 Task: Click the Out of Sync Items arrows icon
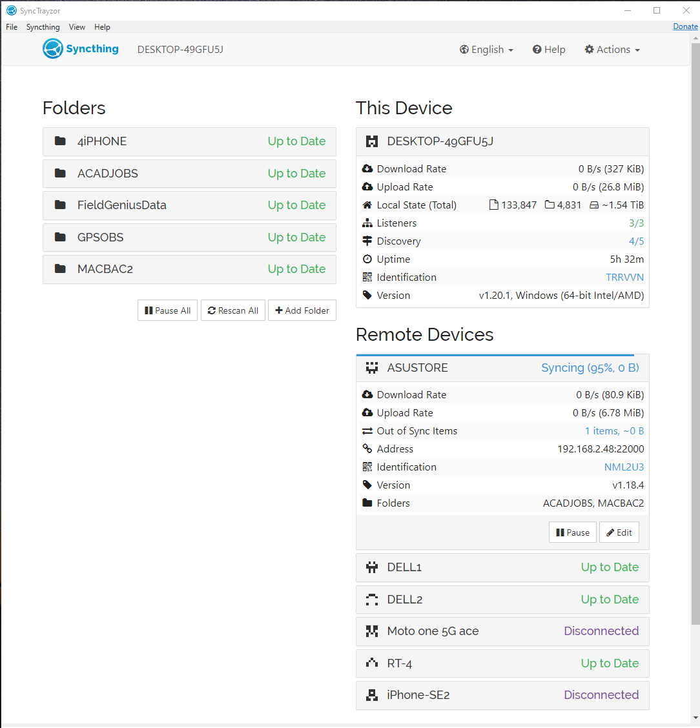(367, 431)
